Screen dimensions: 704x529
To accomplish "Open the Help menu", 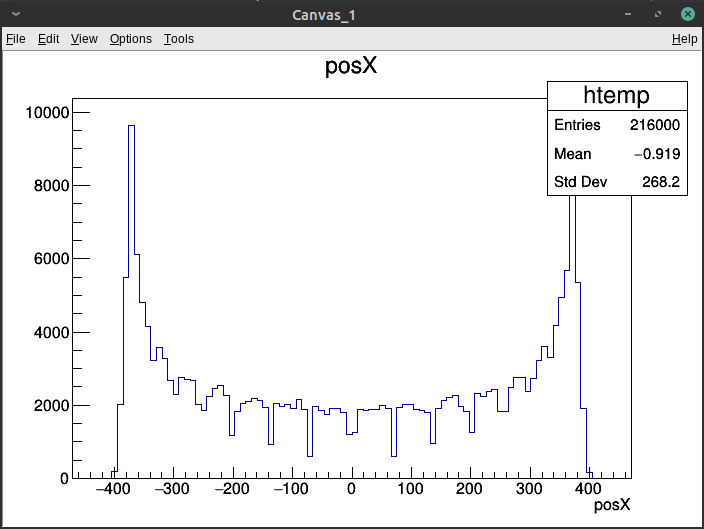I will point(684,39).
